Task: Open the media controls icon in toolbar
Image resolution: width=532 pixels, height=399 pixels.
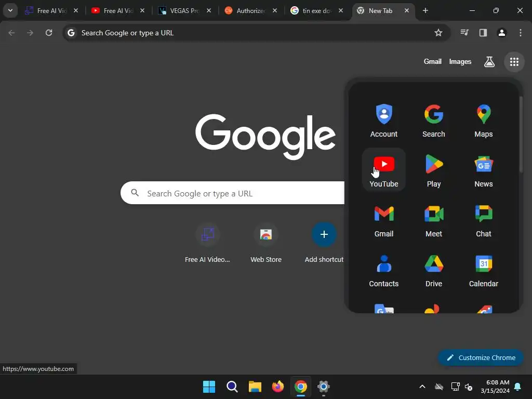Action: [464, 33]
